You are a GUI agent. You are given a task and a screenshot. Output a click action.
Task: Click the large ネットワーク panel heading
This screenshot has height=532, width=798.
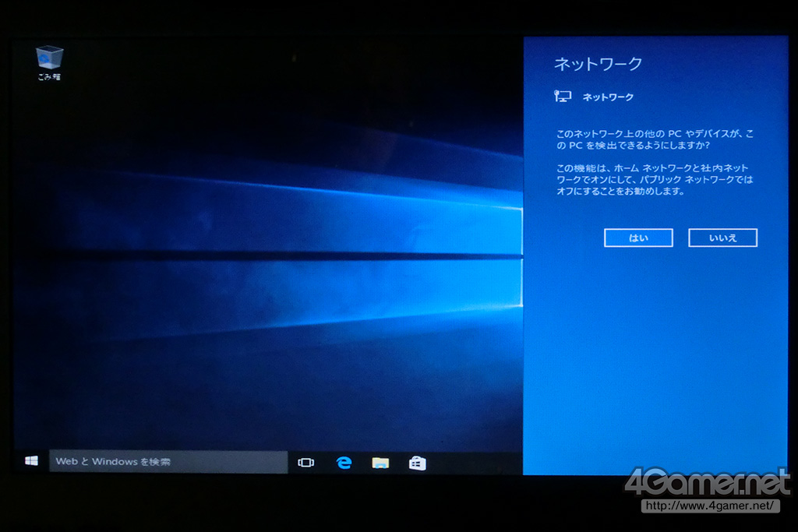[598, 64]
